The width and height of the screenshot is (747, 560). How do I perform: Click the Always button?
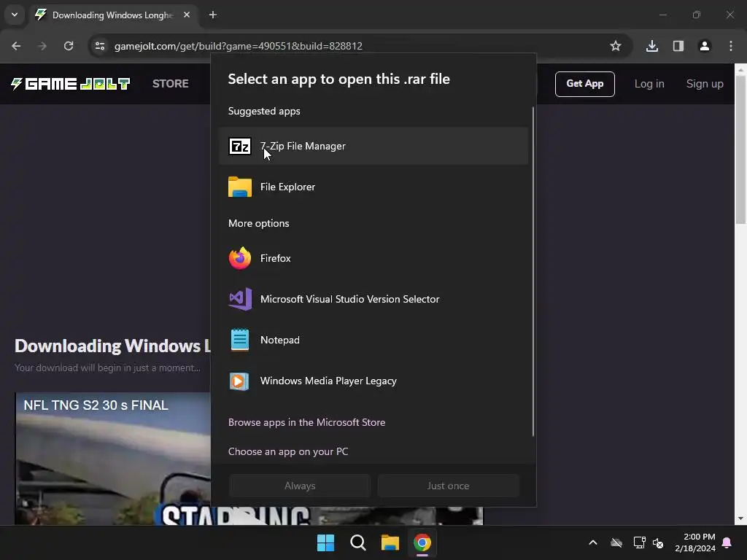(300, 486)
